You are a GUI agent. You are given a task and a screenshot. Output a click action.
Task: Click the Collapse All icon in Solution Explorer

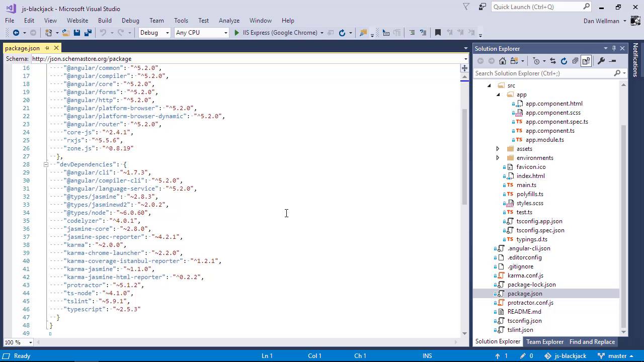pos(575,61)
